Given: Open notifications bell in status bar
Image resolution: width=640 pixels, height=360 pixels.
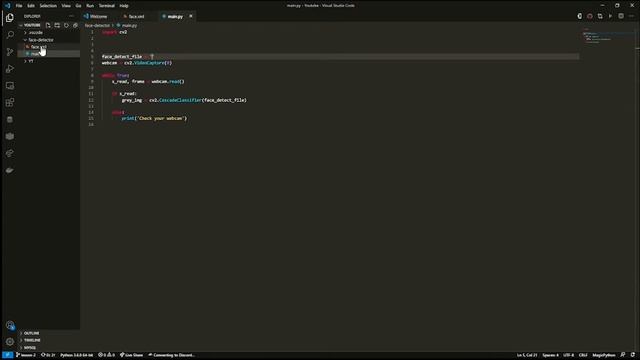Looking at the screenshot, I should pyautogui.click(x=633, y=355).
